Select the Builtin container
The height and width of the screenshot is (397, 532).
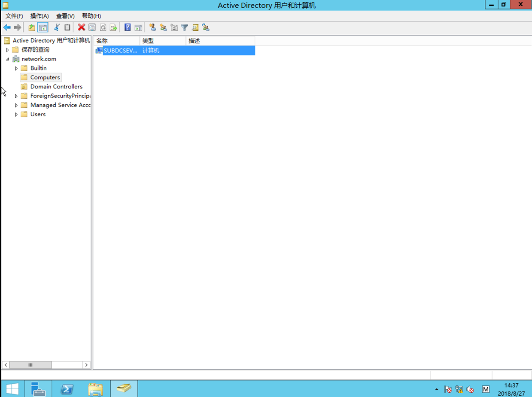coord(38,68)
